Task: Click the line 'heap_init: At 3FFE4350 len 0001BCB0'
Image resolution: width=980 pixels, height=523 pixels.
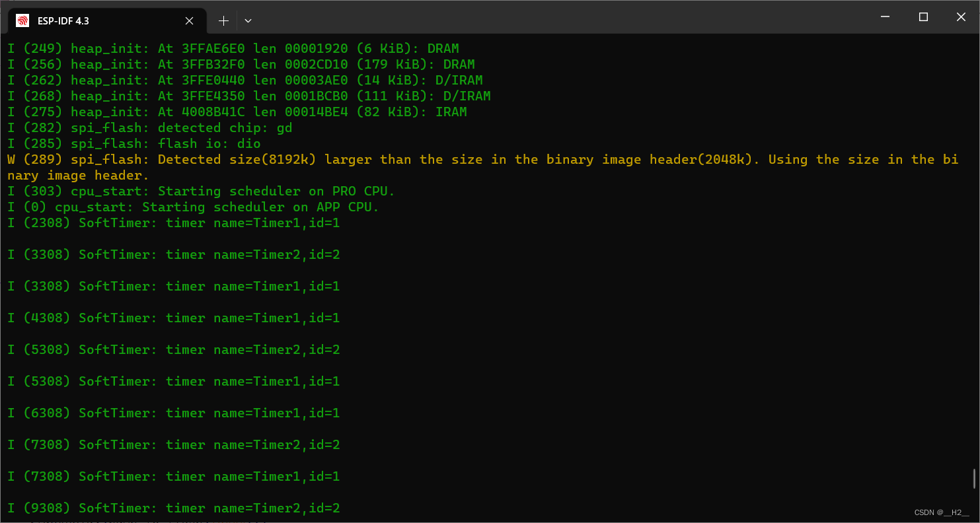Action: (248, 96)
